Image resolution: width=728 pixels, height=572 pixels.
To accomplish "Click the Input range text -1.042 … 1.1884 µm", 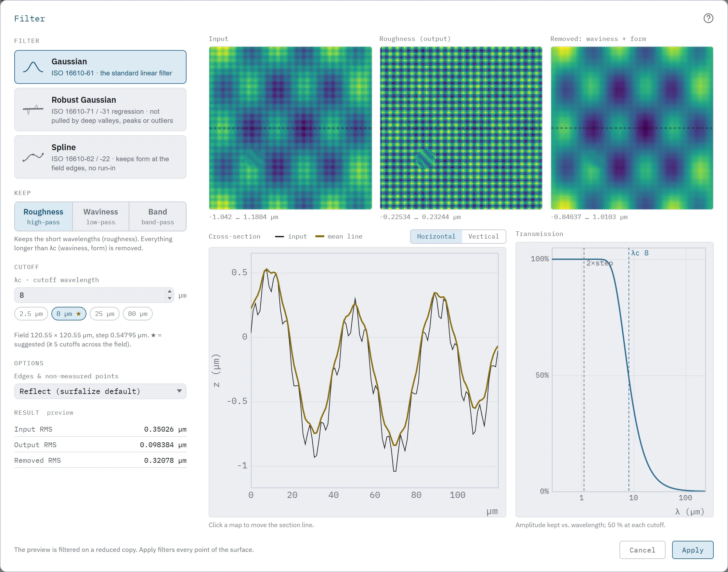I will coord(243,217).
